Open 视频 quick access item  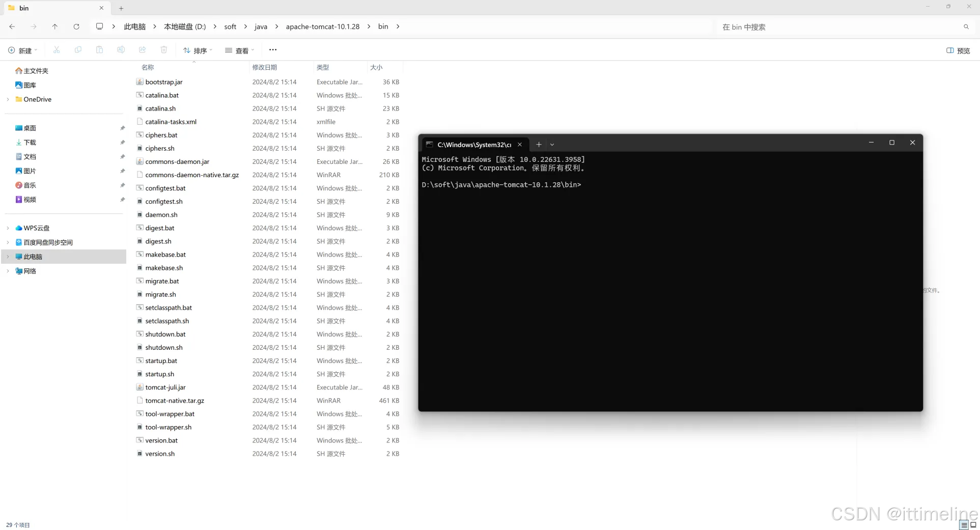coord(25,200)
